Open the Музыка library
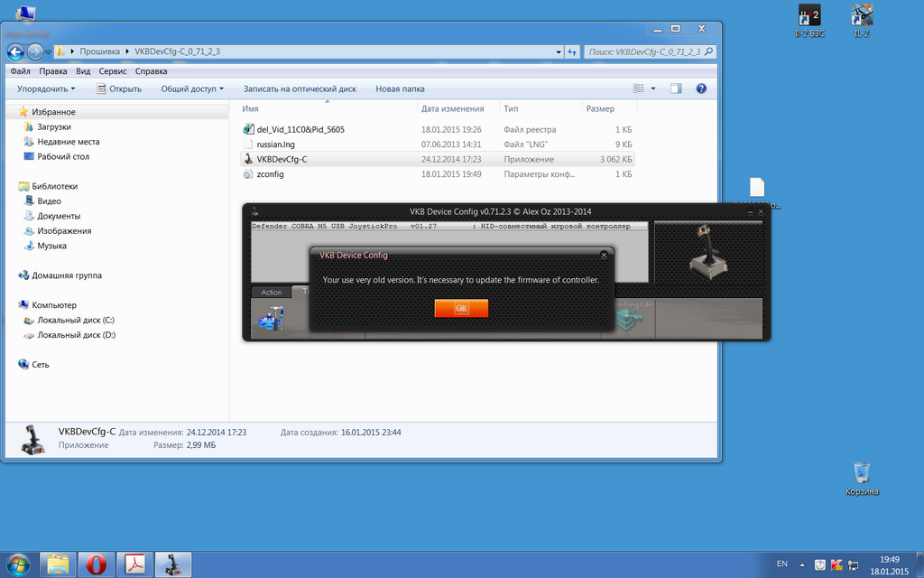 [x=51, y=246]
